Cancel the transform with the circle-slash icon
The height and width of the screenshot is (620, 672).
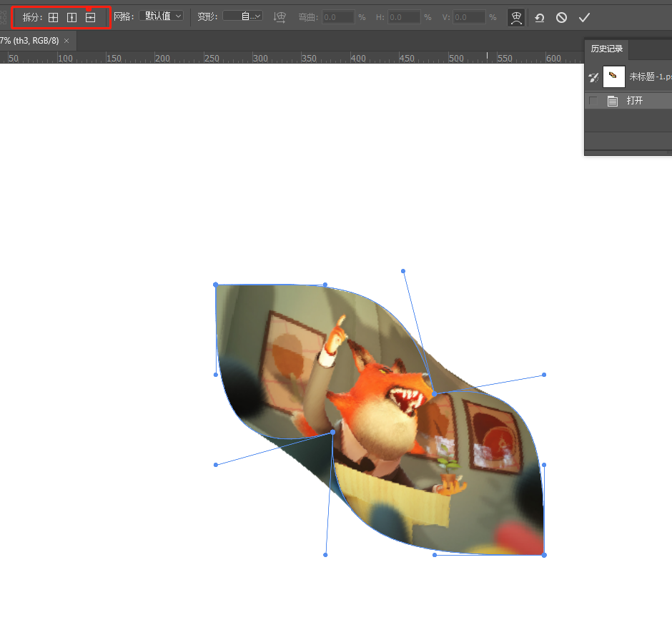561,18
